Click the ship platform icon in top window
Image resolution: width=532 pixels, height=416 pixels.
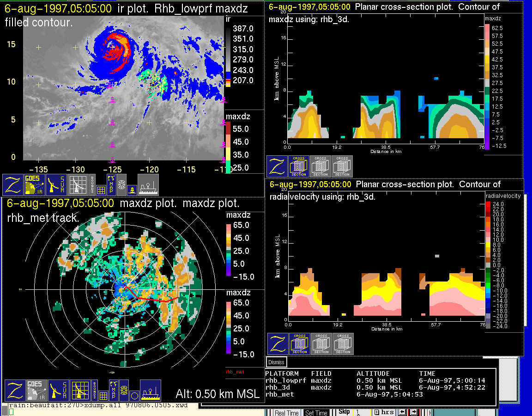(148, 184)
